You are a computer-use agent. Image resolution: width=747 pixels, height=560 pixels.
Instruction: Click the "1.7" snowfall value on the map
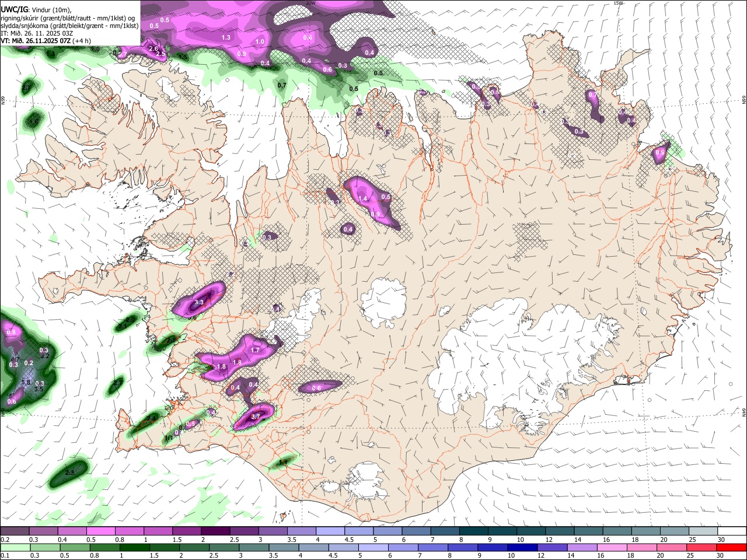point(255,350)
